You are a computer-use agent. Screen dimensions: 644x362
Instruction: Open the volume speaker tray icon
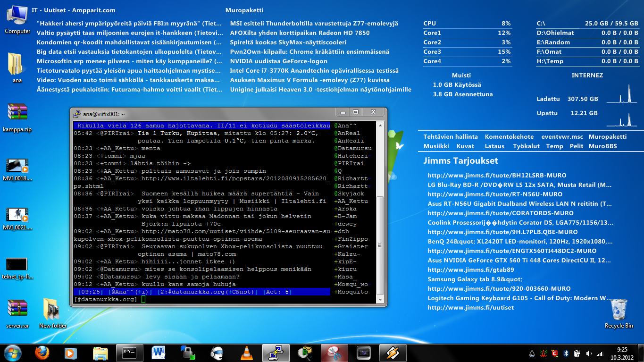point(588,354)
